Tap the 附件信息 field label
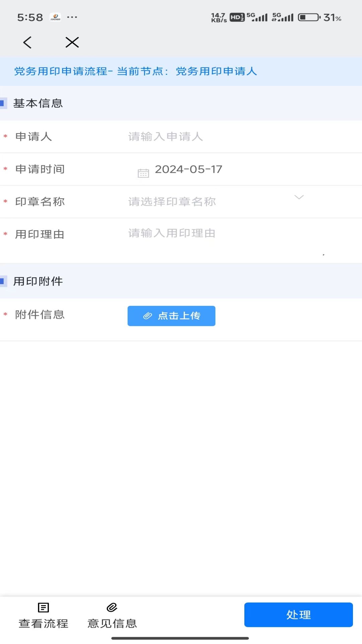Screen dimensions: 362x644 pos(40,315)
